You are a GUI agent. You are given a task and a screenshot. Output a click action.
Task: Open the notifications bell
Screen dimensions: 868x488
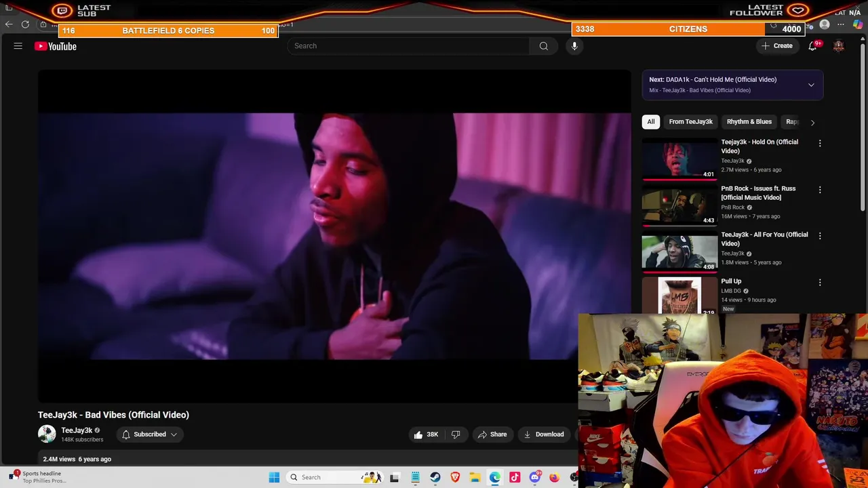[812, 46]
